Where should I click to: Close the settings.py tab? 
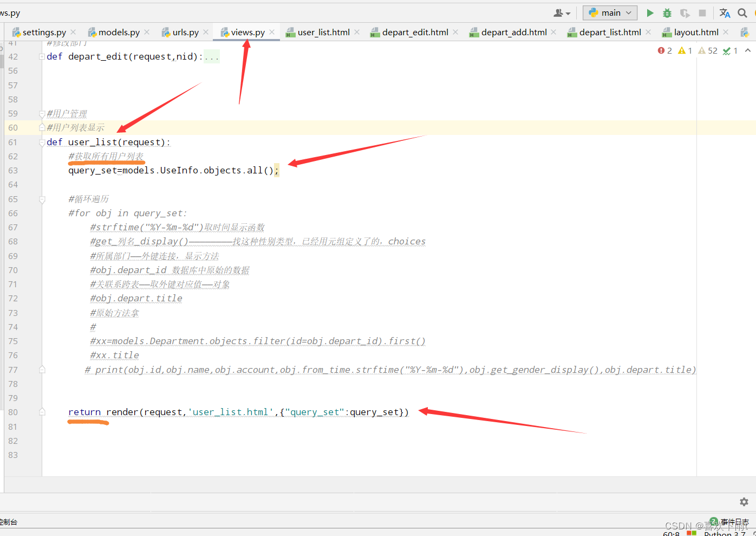tap(73, 32)
